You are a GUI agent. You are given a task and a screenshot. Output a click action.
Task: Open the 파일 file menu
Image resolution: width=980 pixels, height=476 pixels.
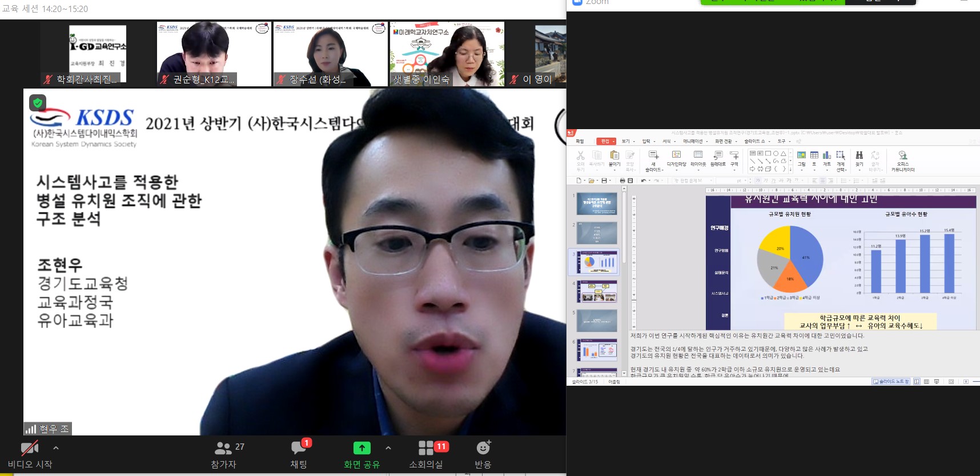580,141
